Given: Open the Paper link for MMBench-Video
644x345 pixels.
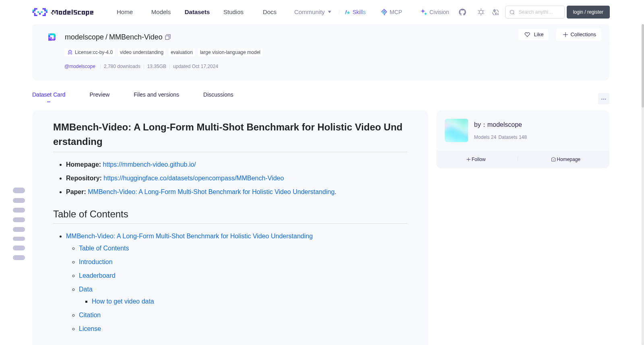Looking at the screenshot, I should 211,192.
